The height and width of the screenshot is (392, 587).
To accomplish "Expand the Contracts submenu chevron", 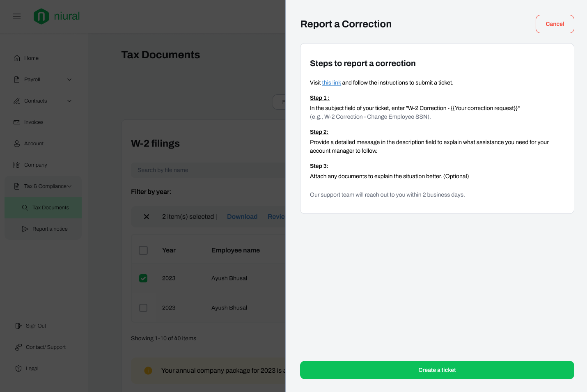I will pos(69,101).
